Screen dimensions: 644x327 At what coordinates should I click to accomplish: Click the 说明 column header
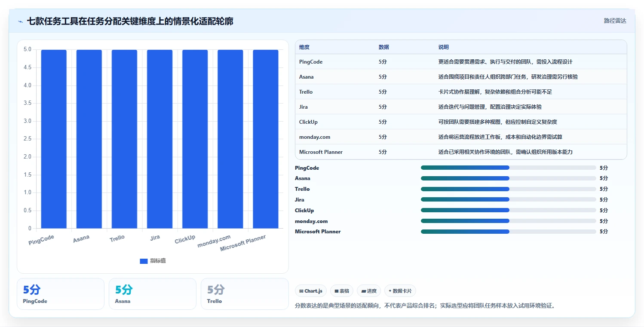coord(444,47)
